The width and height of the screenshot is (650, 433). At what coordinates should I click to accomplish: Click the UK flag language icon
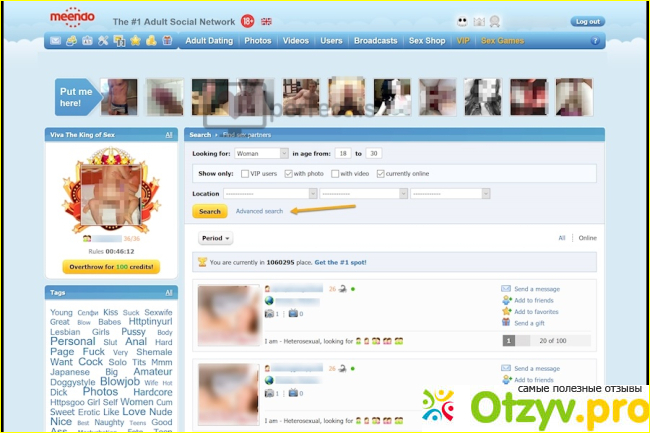click(266, 21)
